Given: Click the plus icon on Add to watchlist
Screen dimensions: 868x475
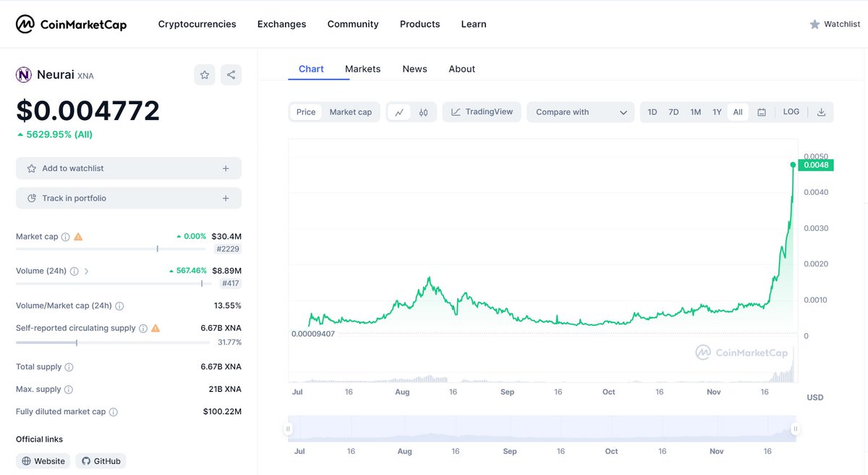Looking at the screenshot, I should (x=226, y=168).
